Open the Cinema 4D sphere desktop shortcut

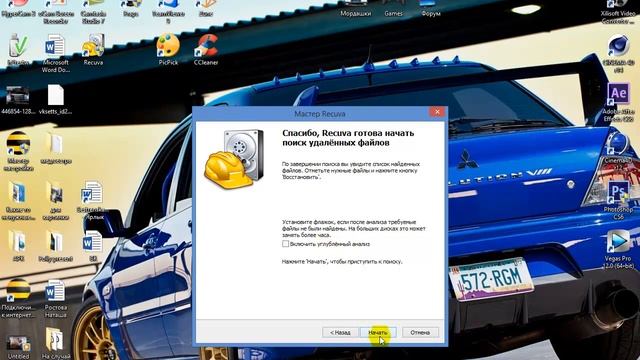(618, 53)
